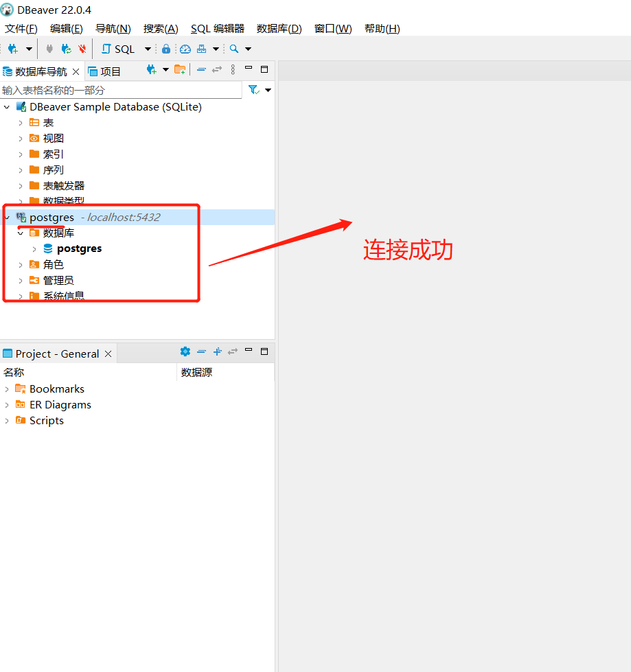Expand the 管理员 folder
Viewport: 631px width, 672px height.
click(x=21, y=281)
